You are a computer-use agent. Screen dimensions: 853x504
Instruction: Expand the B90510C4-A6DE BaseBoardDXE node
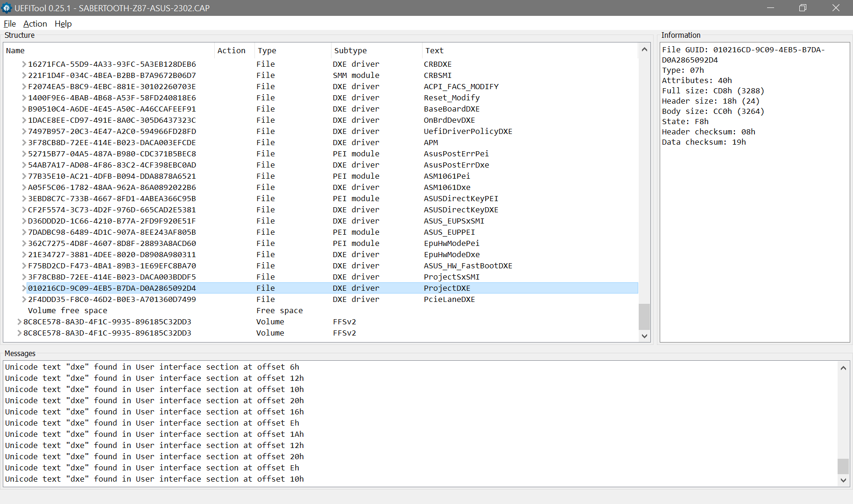click(x=24, y=109)
